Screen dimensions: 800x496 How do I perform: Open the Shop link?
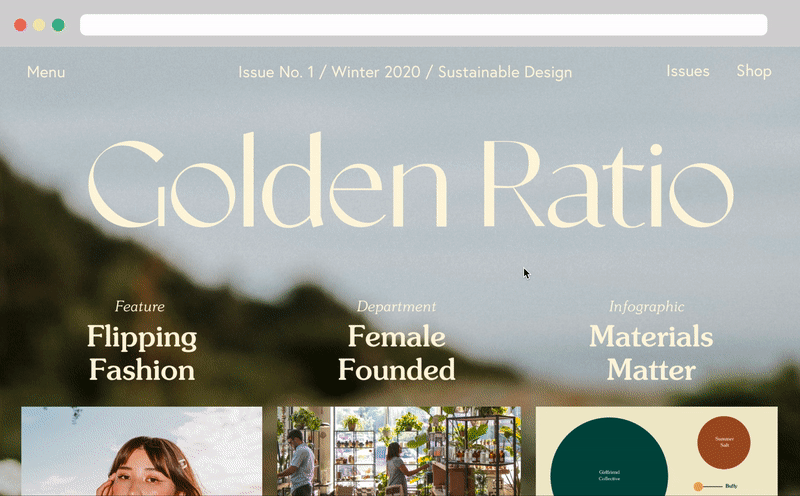[x=754, y=71]
